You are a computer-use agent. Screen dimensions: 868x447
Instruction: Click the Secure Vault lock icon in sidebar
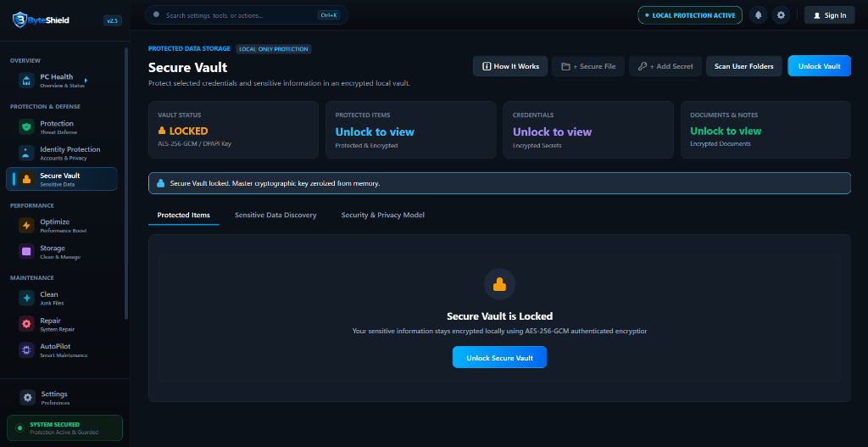[26, 179]
